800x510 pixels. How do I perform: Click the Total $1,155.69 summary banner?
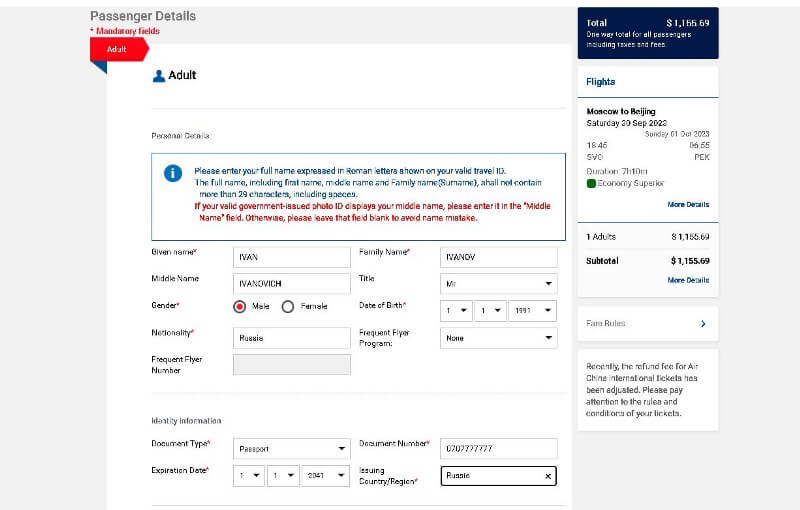[x=648, y=33]
